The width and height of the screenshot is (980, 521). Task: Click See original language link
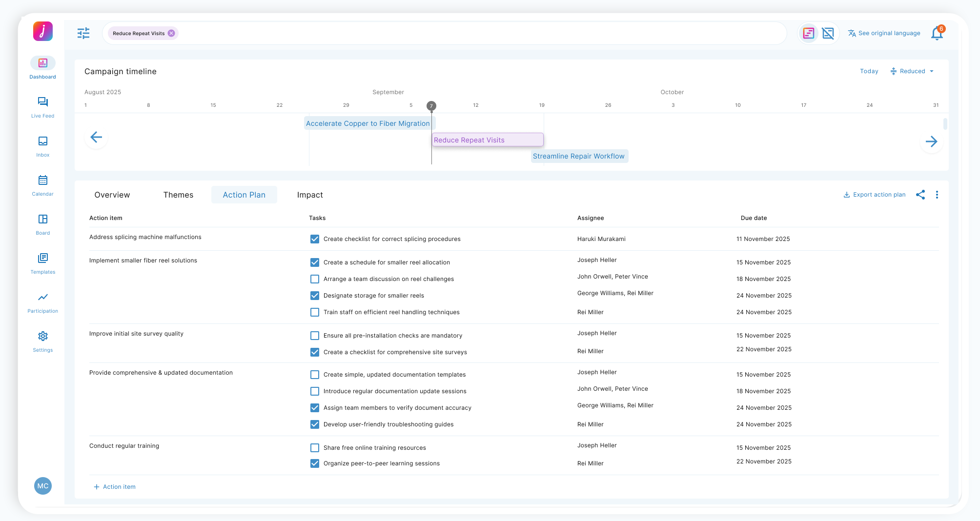tap(884, 33)
